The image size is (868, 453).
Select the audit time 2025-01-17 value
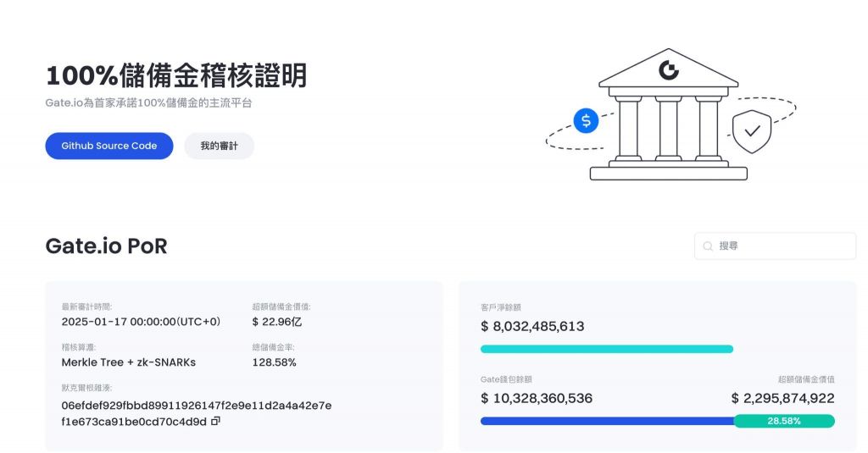pyautogui.click(x=141, y=322)
